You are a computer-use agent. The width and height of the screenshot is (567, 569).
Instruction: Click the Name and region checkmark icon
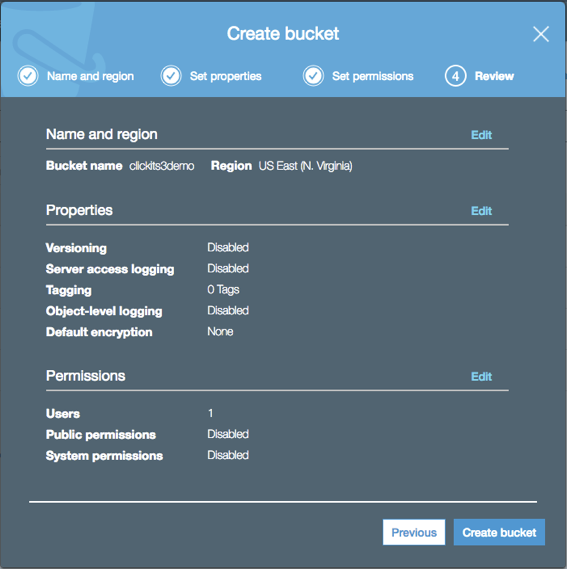coord(28,76)
